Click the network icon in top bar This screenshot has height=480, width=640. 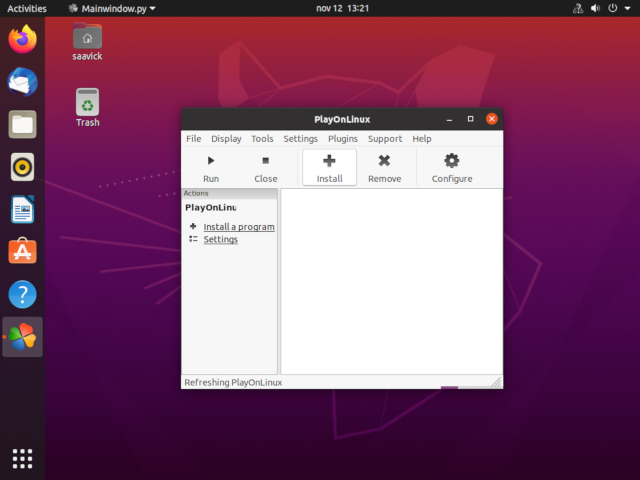click(578, 9)
